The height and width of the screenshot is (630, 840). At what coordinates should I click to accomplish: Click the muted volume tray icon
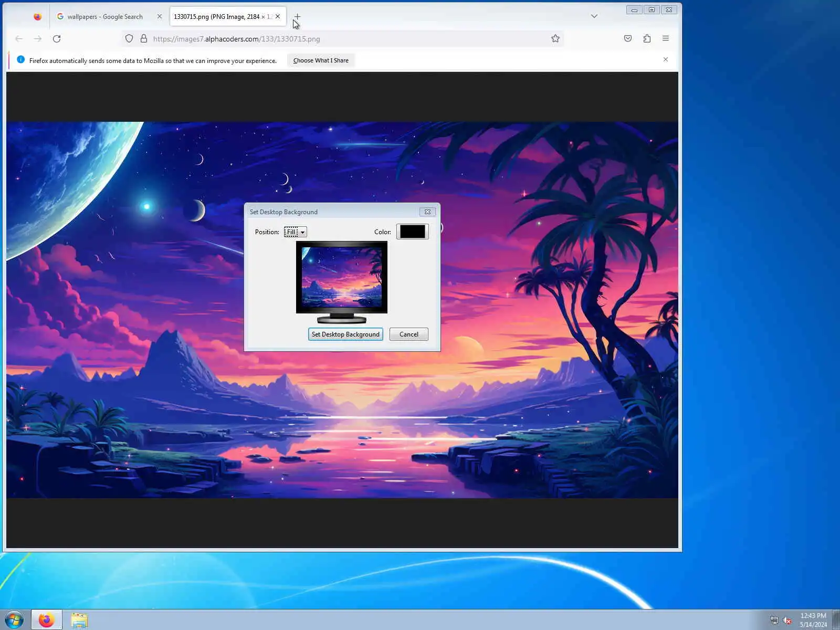(x=787, y=621)
